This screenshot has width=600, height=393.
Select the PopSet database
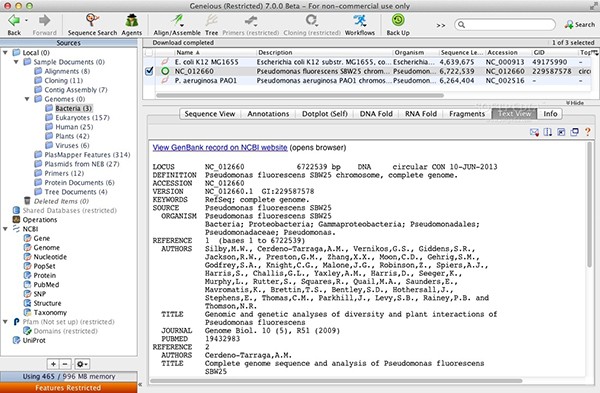(39, 266)
